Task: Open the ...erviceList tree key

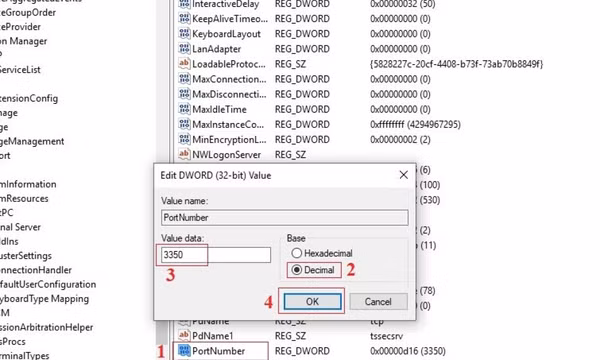Action: (20, 70)
